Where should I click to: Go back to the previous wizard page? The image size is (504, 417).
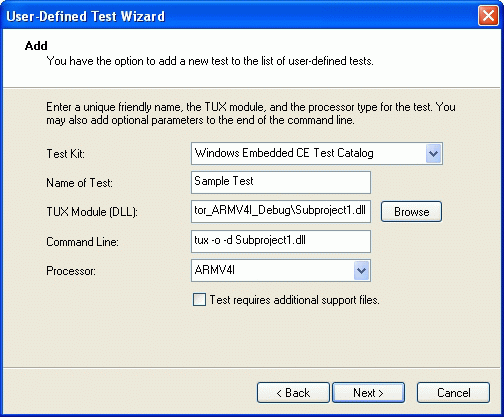click(x=293, y=393)
